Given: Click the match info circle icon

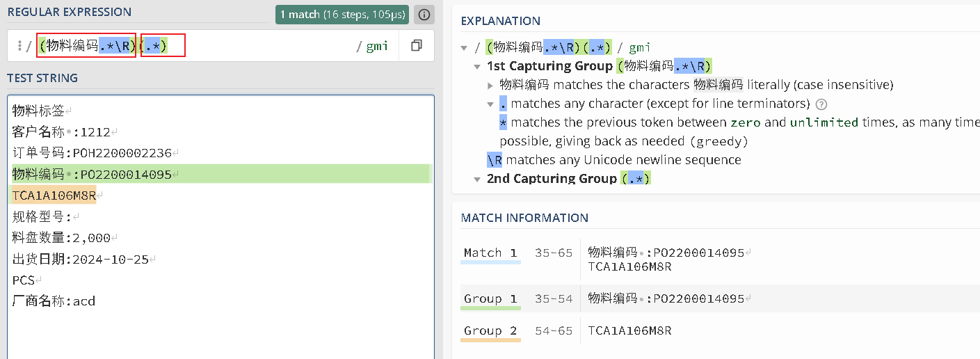Looking at the screenshot, I should tap(424, 14).
